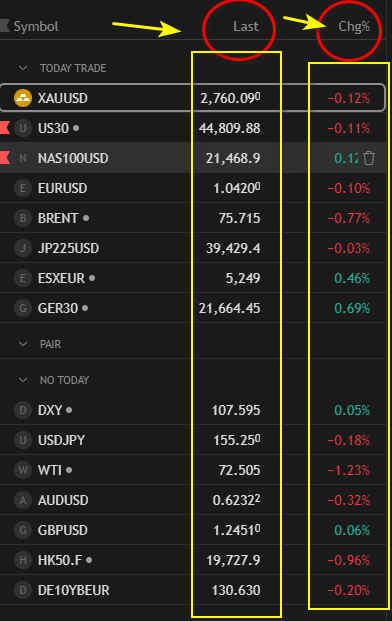Click the red flag beside NAS100USD
392x621 pixels.
(x=4, y=158)
